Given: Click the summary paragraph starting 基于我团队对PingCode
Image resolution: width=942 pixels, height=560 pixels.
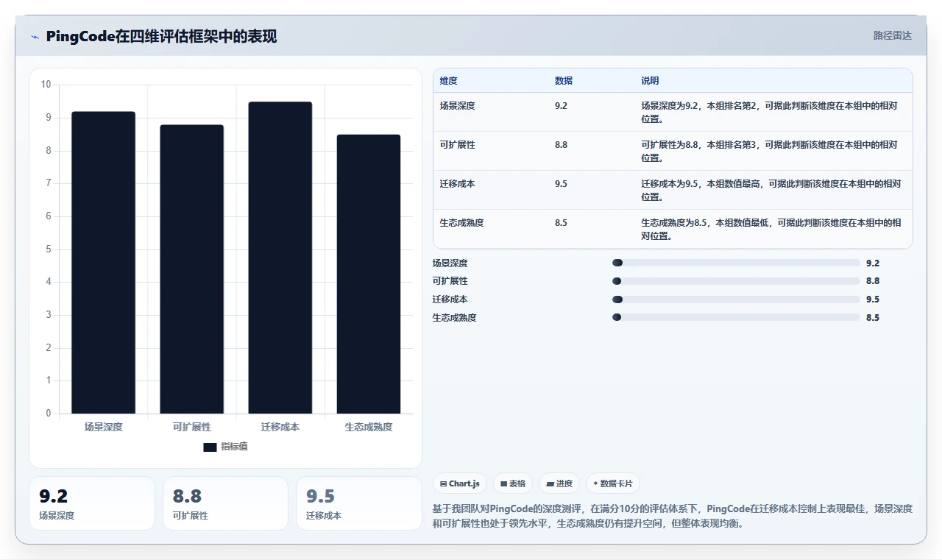Looking at the screenshot, I should 673,516.
